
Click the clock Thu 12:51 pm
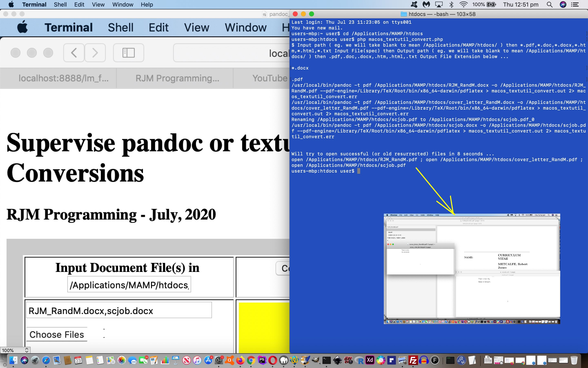coord(520,4)
